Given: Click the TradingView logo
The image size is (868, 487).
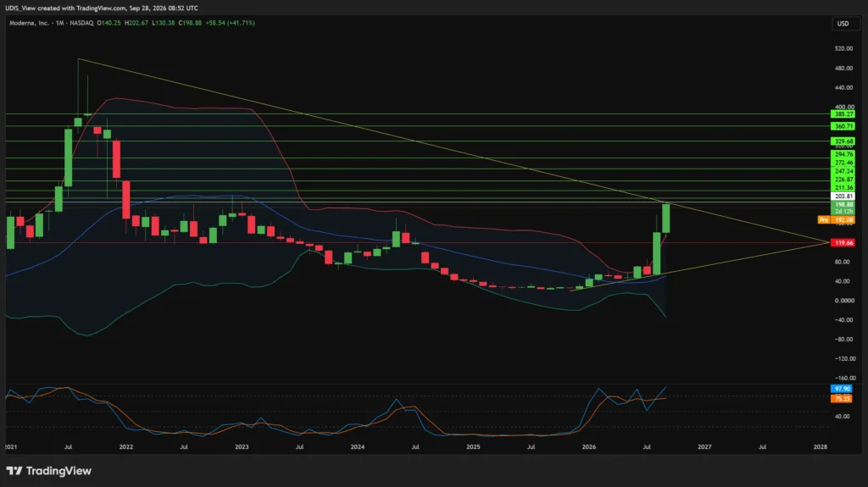Looking at the screenshot, I should pos(48,471).
